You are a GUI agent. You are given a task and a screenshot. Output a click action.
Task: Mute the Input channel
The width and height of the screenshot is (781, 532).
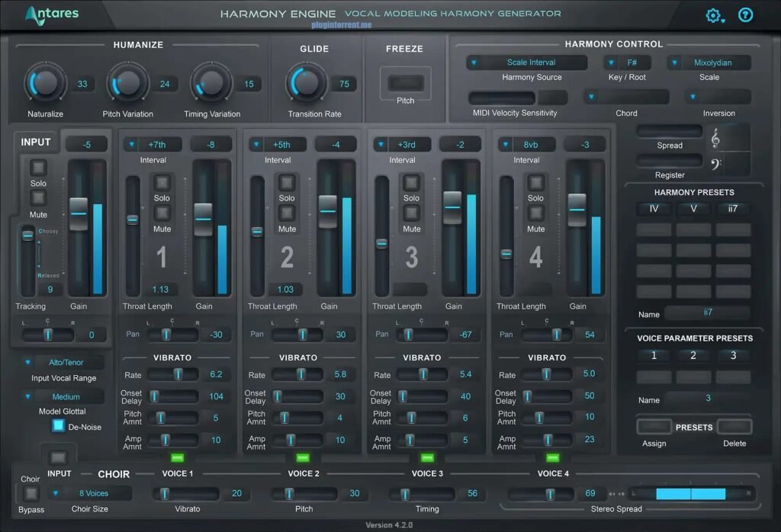click(x=38, y=198)
